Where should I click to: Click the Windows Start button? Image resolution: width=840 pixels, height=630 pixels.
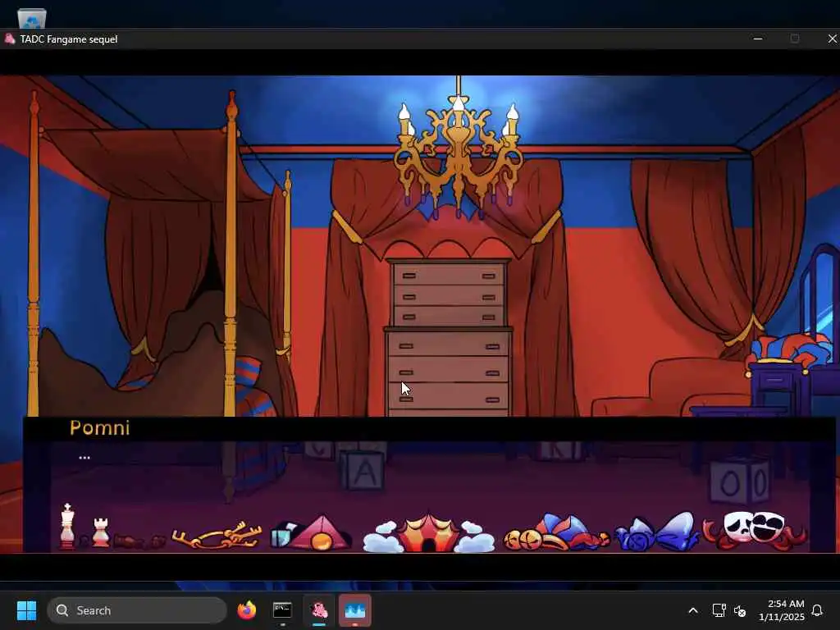(26, 610)
